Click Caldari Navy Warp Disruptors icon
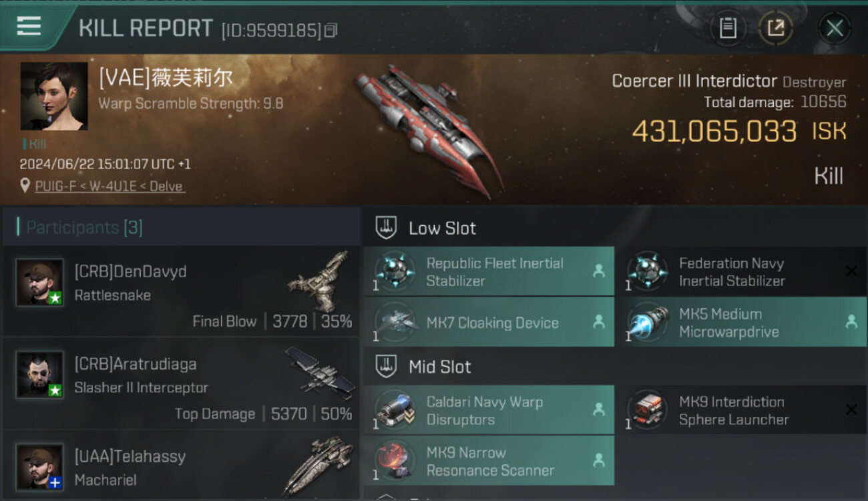Image resolution: width=868 pixels, height=501 pixels. (394, 410)
